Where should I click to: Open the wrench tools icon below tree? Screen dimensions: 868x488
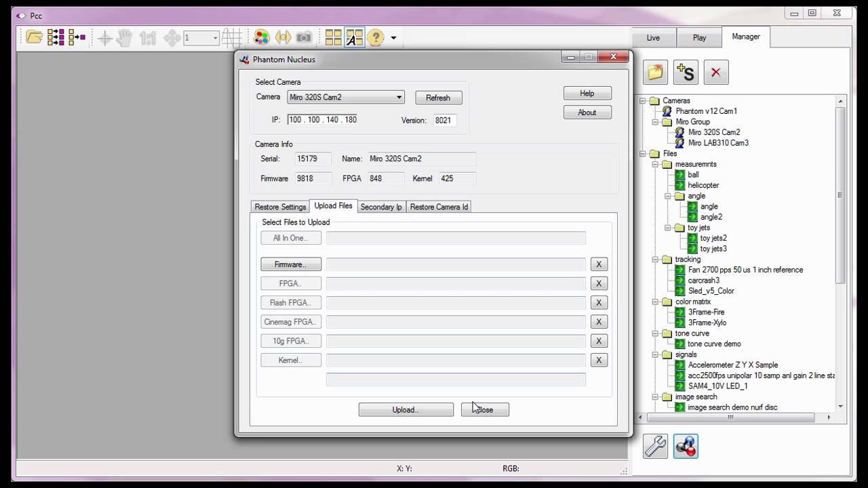coord(655,446)
